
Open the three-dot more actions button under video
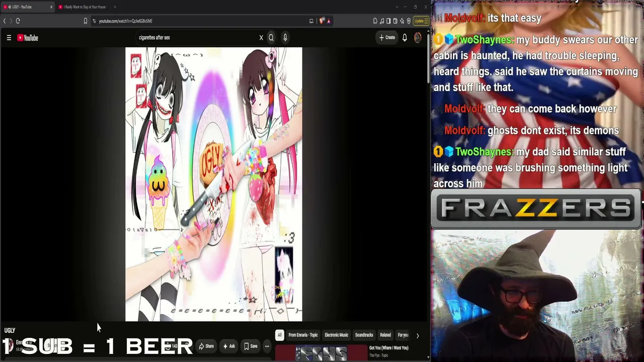267,346
